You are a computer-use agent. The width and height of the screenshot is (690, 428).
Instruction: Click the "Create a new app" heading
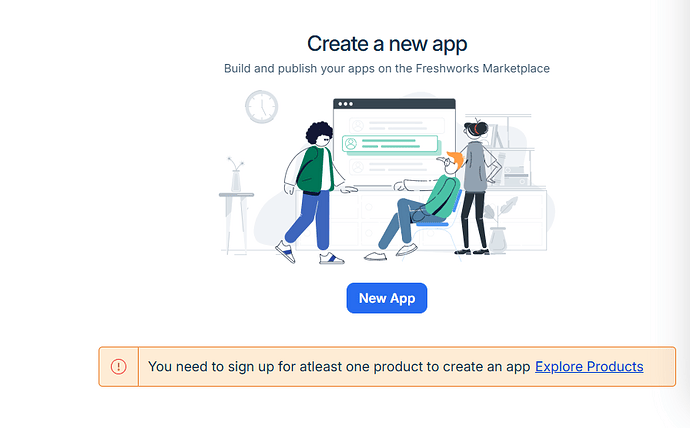387,44
